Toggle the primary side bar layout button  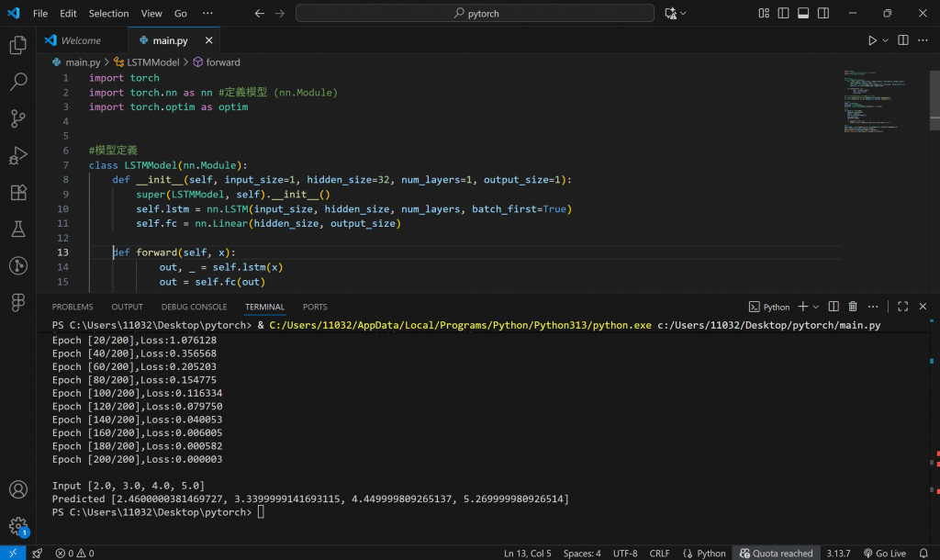pyautogui.click(x=783, y=14)
